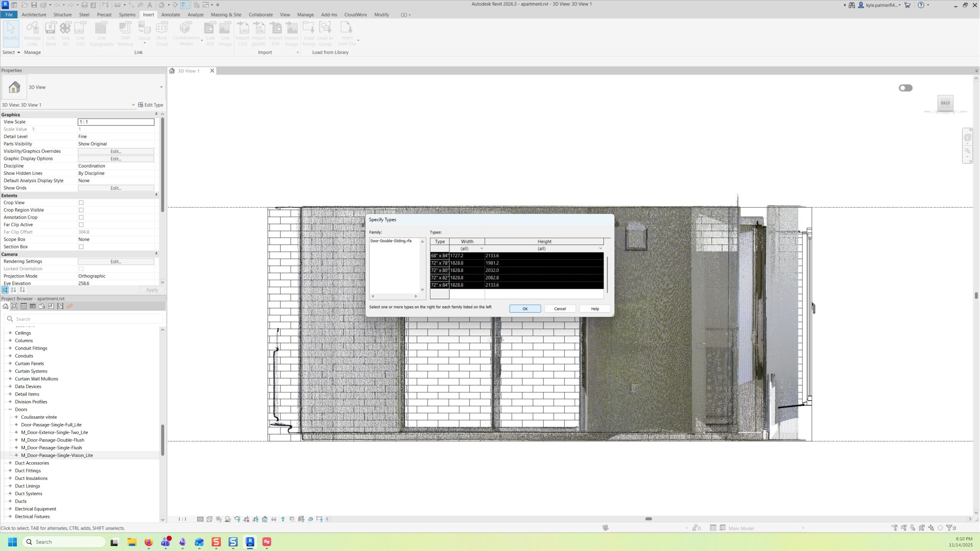Expand the Ceilings tree node
This screenshot has width=980, height=551.
[x=10, y=333]
